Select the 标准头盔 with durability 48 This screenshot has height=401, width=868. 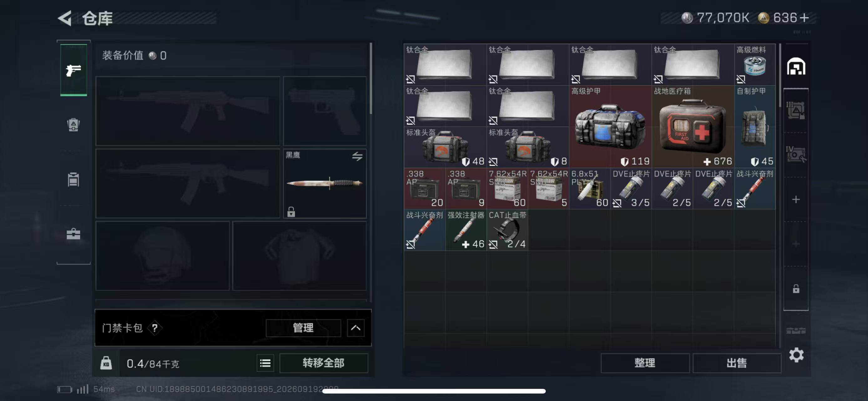tap(445, 147)
